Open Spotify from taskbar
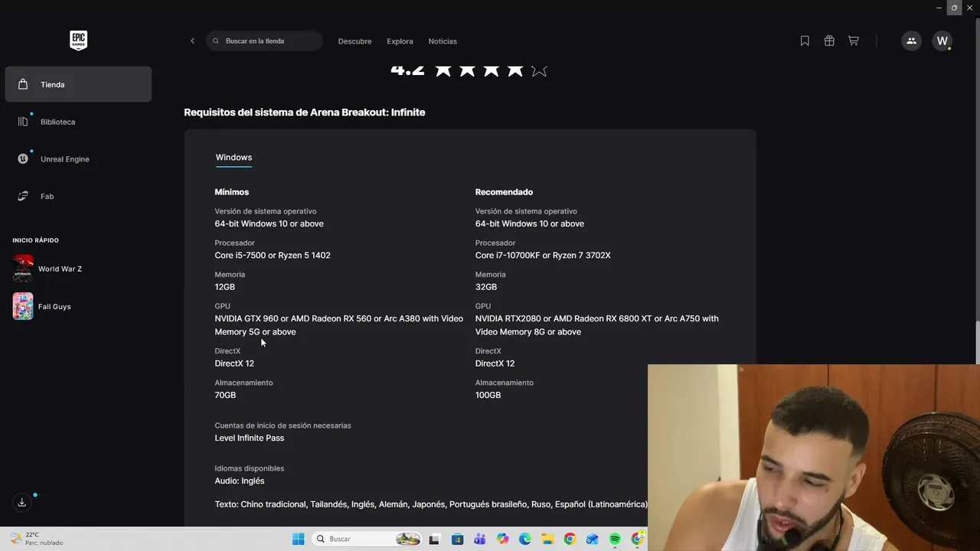Image resolution: width=980 pixels, height=551 pixels. [x=615, y=539]
